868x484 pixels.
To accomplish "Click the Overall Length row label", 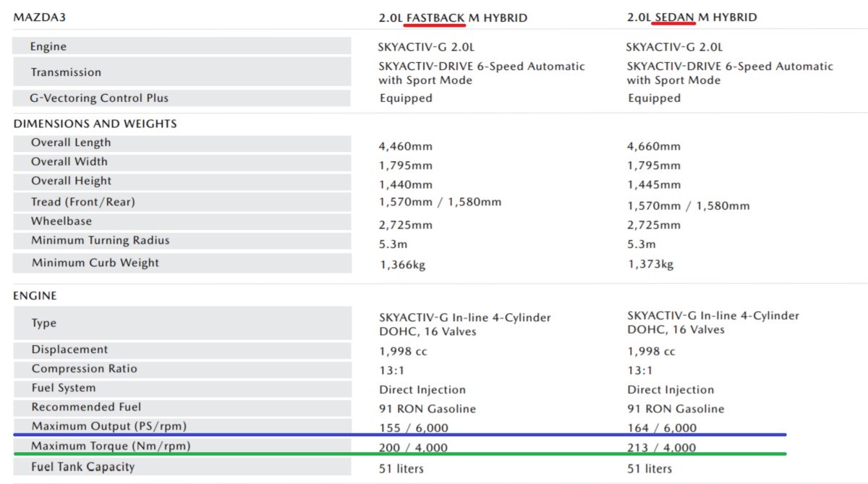I will 71,143.
